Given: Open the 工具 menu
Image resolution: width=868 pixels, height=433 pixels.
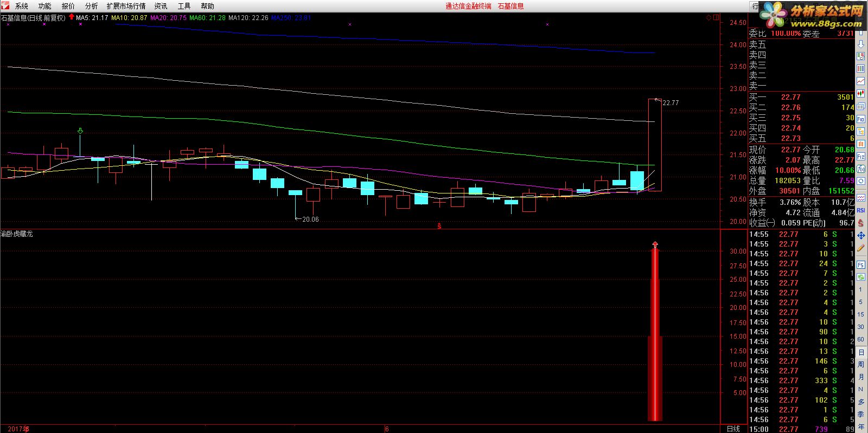Looking at the screenshot, I should (x=184, y=6).
